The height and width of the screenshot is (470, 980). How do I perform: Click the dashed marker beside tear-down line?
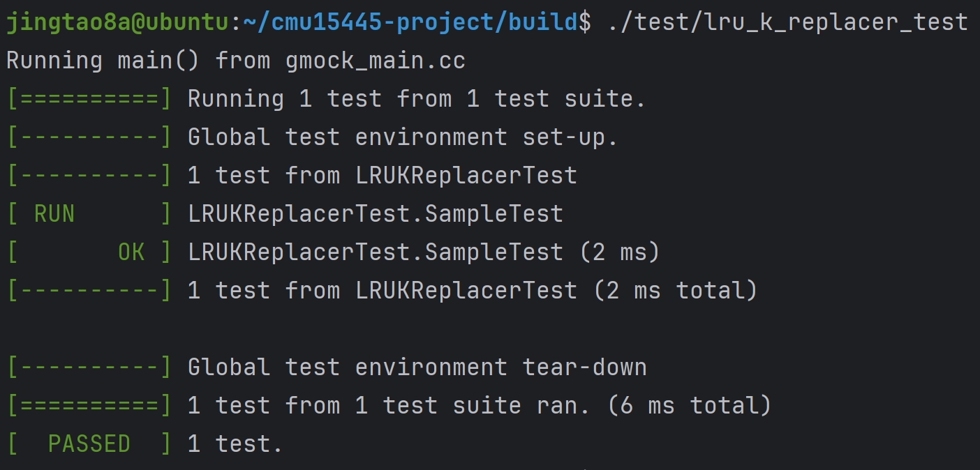(89, 367)
